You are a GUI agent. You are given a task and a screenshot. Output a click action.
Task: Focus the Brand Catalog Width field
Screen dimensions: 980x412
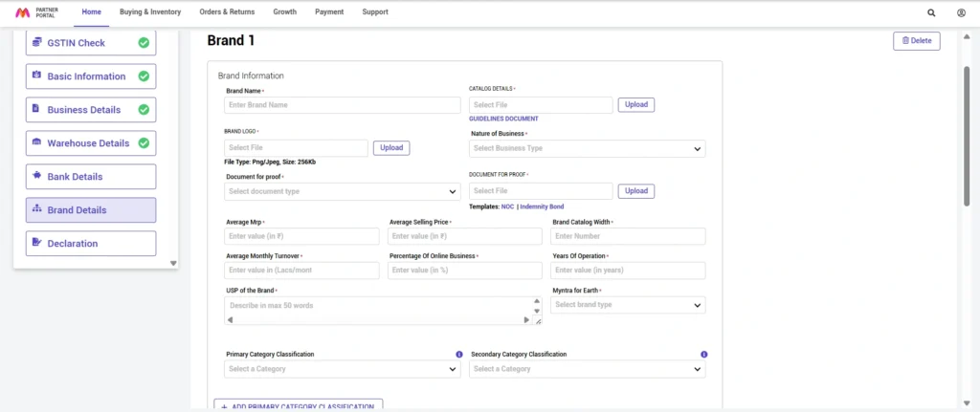628,236
